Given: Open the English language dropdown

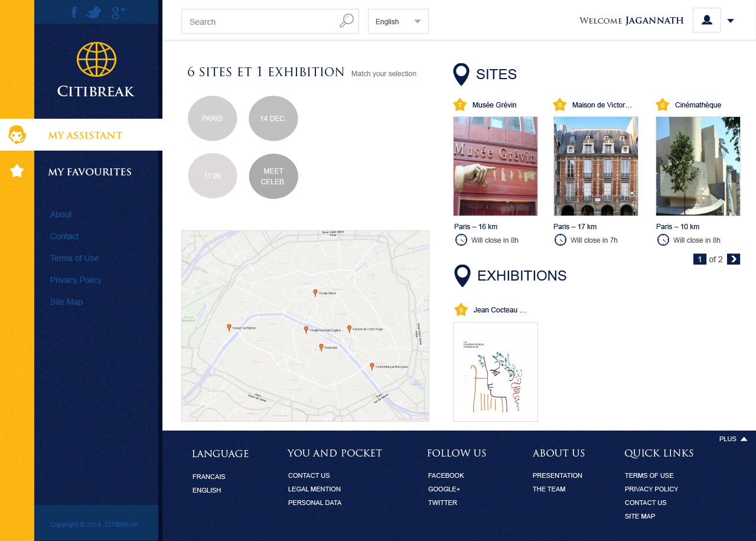Looking at the screenshot, I should (x=398, y=21).
